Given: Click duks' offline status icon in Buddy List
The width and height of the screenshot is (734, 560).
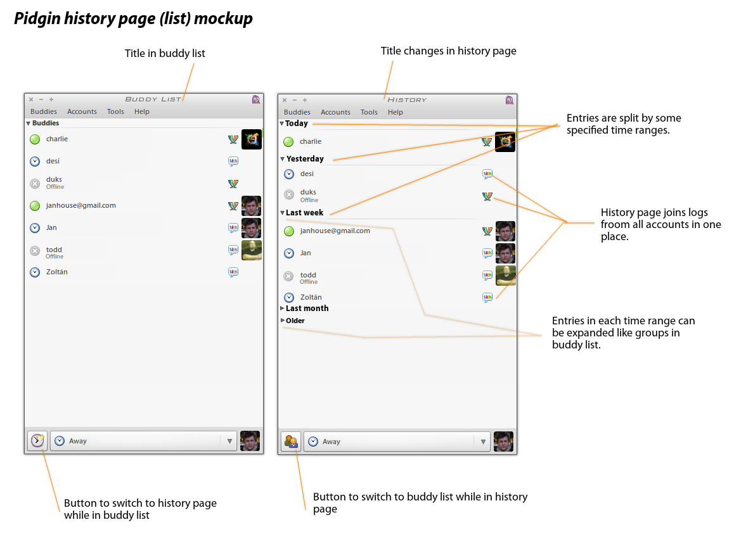Looking at the screenshot, I should [x=35, y=183].
